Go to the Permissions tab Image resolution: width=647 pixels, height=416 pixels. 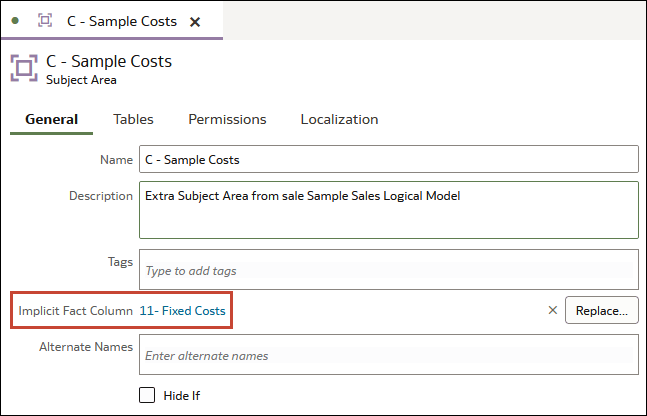click(227, 119)
